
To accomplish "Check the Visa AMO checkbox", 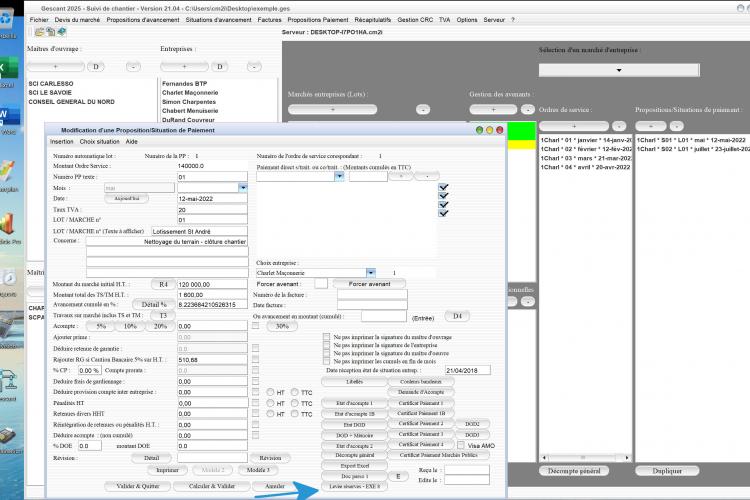I will (460, 445).
